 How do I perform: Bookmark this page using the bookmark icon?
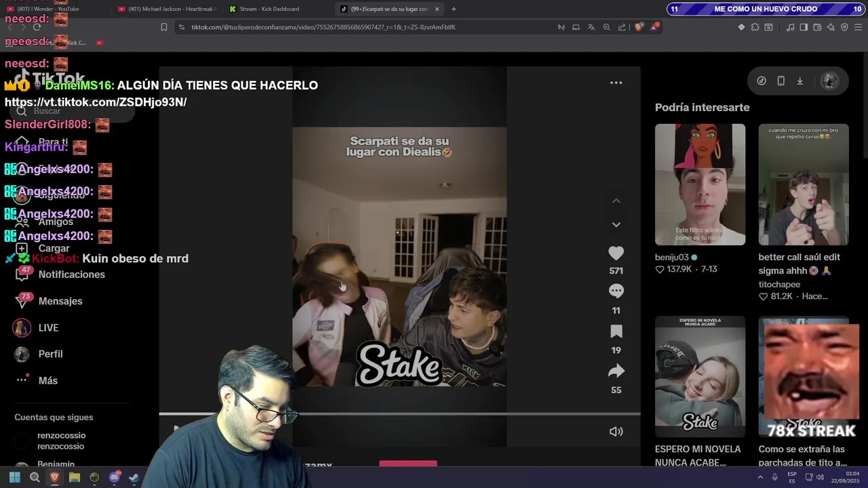(163, 27)
